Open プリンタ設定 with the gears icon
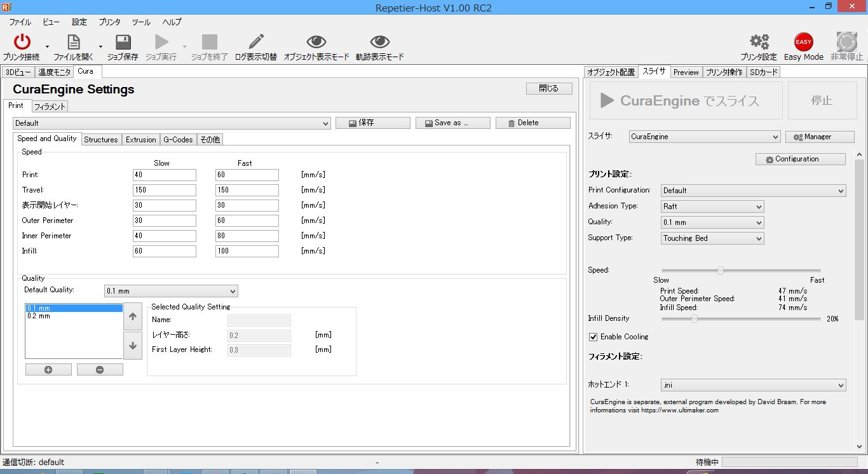Viewport: 868px width, 474px height. click(x=759, y=42)
